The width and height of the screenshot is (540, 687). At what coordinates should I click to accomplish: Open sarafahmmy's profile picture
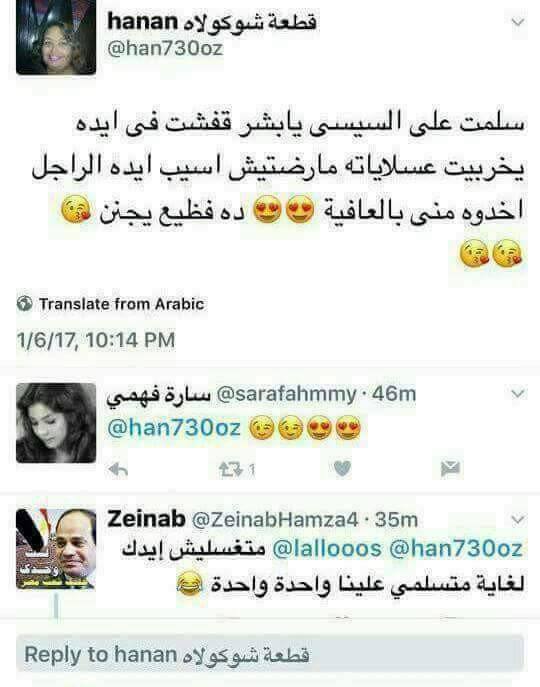pos(56,423)
